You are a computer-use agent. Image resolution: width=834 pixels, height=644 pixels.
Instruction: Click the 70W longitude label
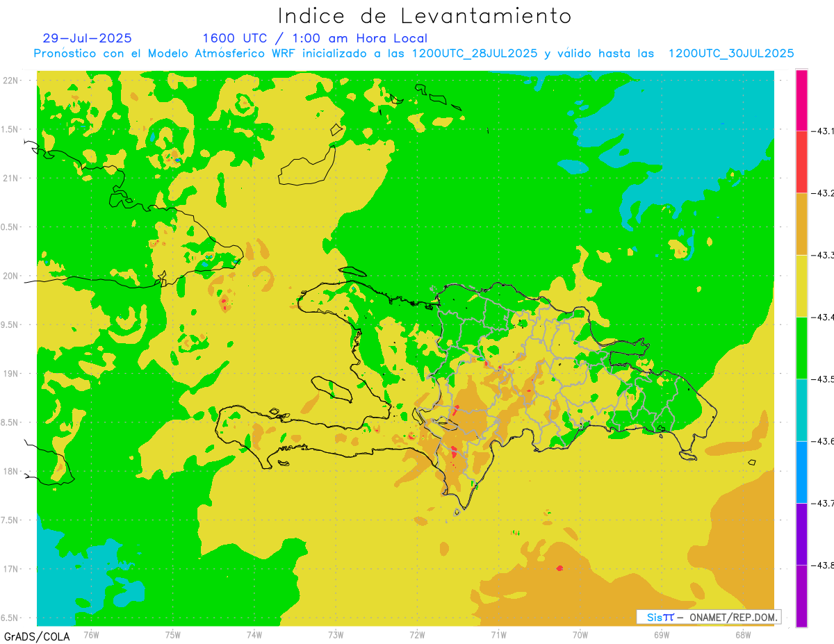coord(580,634)
